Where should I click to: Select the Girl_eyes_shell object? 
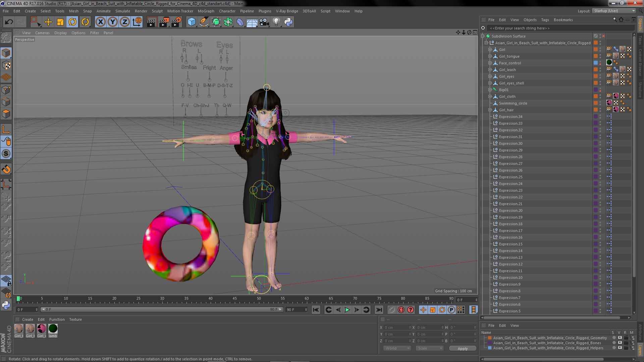coord(511,83)
